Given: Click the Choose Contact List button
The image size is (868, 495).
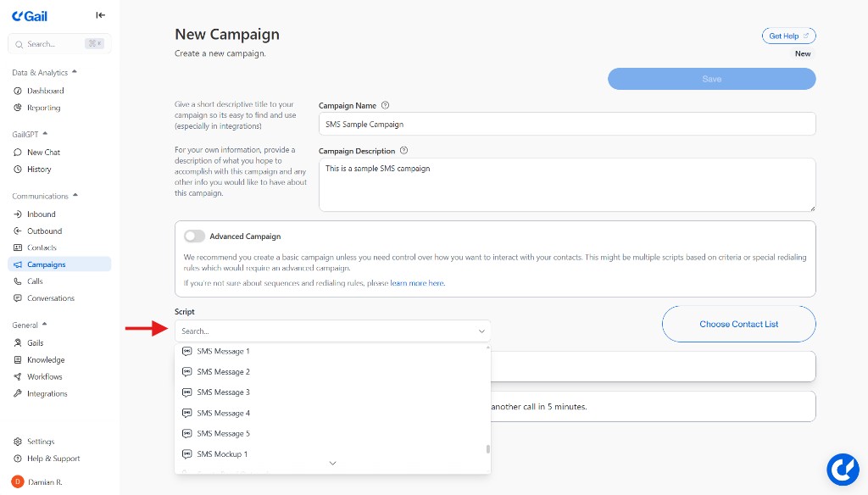Looking at the screenshot, I should [737, 324].
